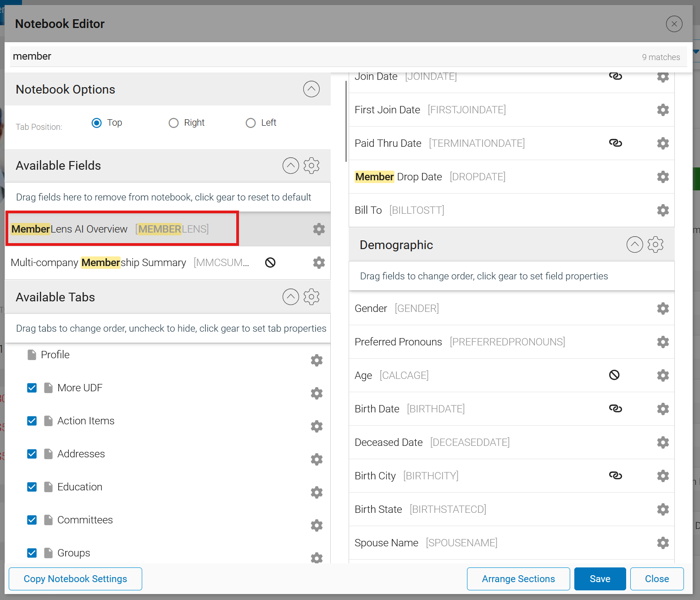Click Copy Notebook Settings button
700x600 pixels.
coord(75,579)
